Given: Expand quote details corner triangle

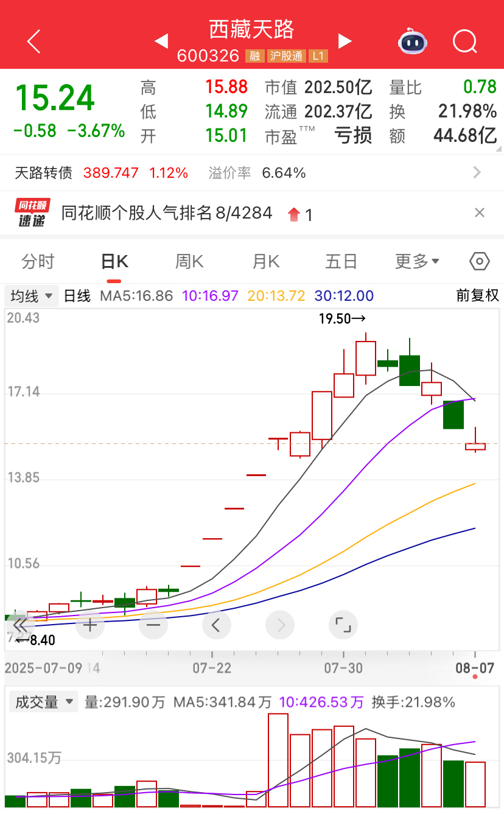Looking at the screenshot, I should pos(499,148).
